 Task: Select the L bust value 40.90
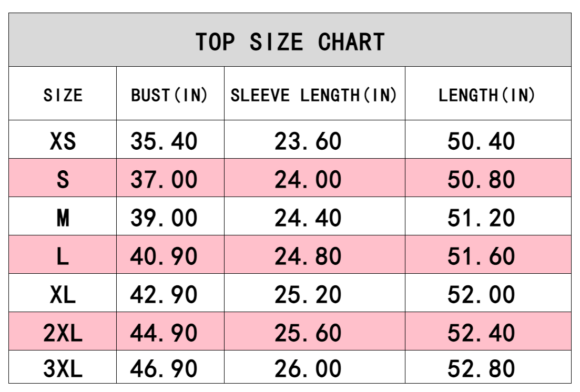pyautogui.click(x=164, y=256)
